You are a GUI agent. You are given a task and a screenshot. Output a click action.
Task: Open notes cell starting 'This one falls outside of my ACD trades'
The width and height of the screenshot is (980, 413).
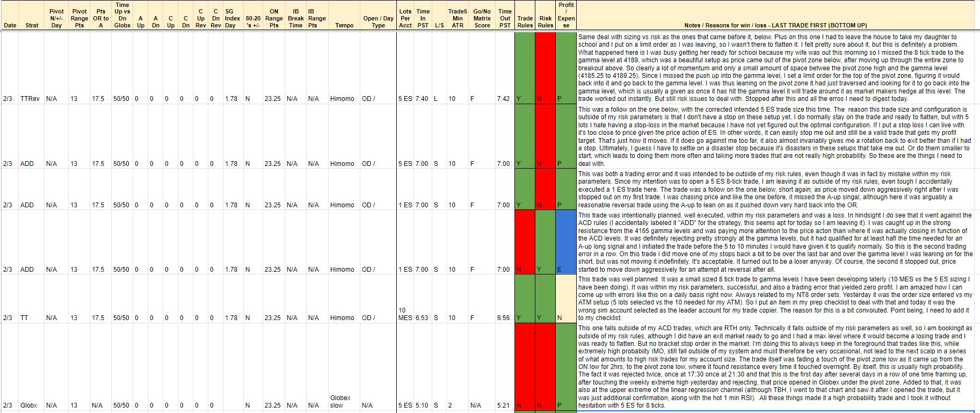776,367
